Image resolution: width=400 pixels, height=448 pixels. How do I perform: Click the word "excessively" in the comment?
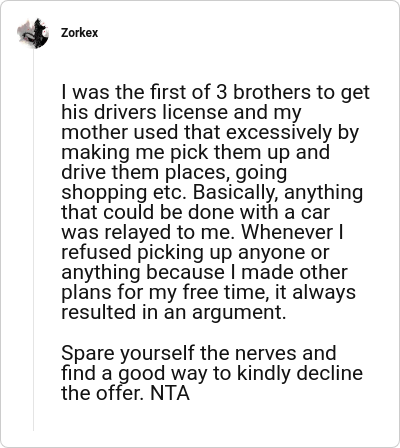point(279,132)
